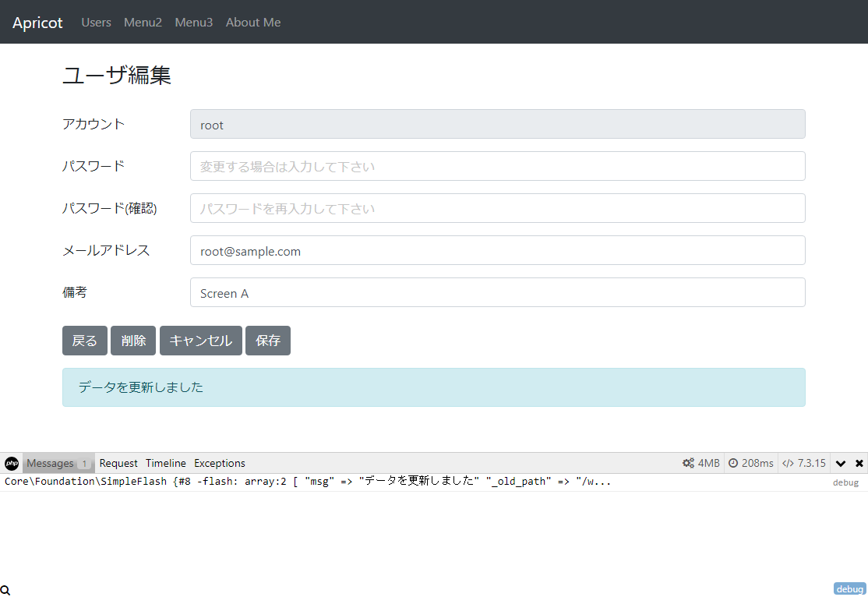Click the 208ms request duration indicator
The image size is (868, 597).
coord(751,463)
